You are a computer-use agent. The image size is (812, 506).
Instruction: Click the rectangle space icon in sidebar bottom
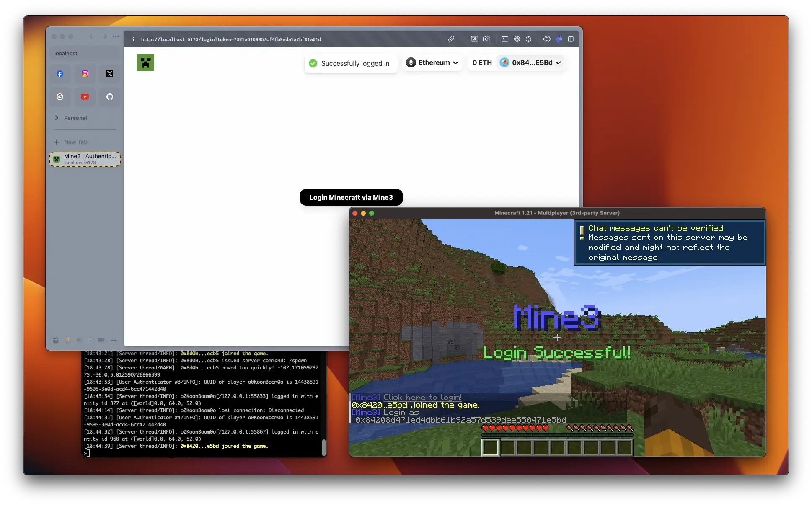101,341
